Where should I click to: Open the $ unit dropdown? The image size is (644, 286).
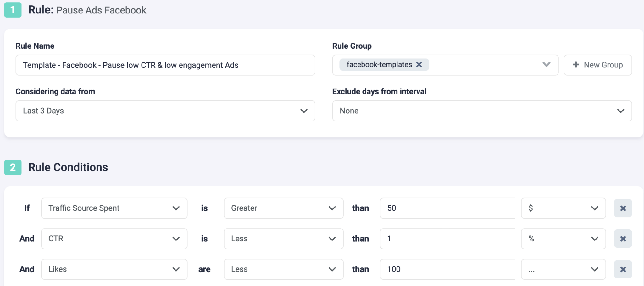[563, 208]
